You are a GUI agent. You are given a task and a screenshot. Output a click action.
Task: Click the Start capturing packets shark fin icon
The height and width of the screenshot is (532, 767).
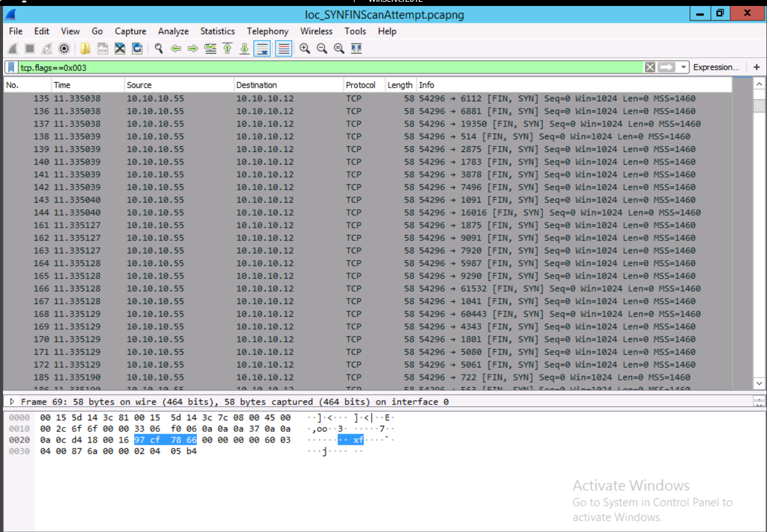tap(13, 49)
